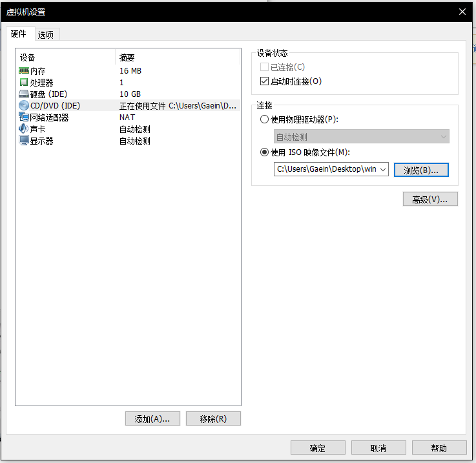Click the 10 GB disk summary
The height and width of the screenshot is (463, 476).
click(x=130, y=94)
